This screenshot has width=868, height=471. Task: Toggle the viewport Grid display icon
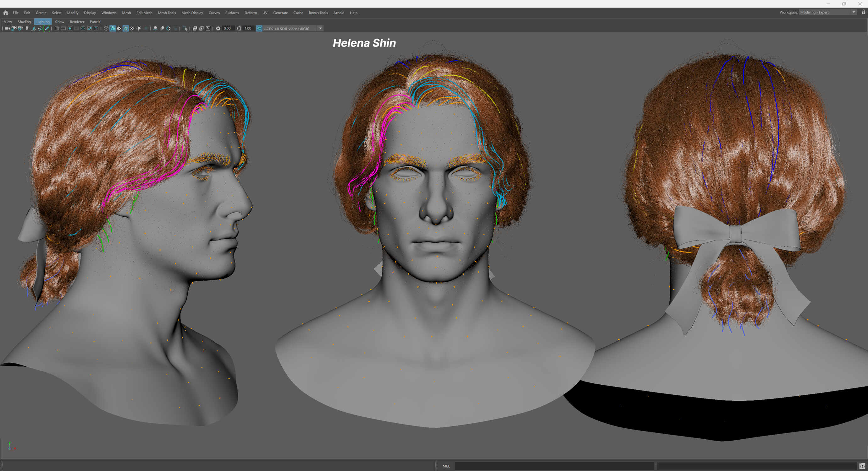pyautogui.click(x=57, y=29)
